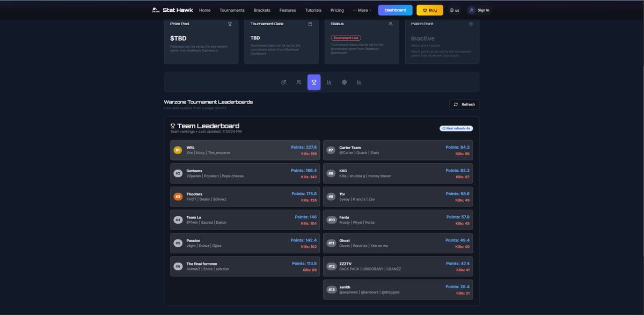Click the trophy icon on the Prize Pool card
644x315 pixels.
228,23
